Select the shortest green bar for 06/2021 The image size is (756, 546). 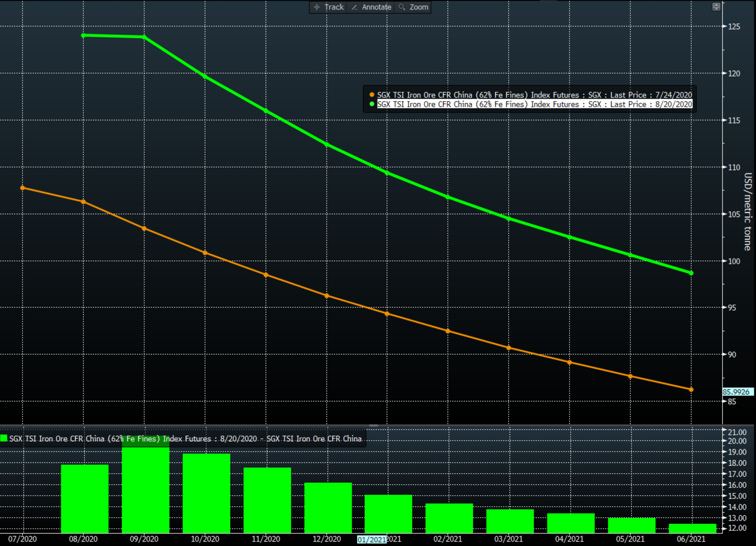pyautogui.click(x=692, y=528)
